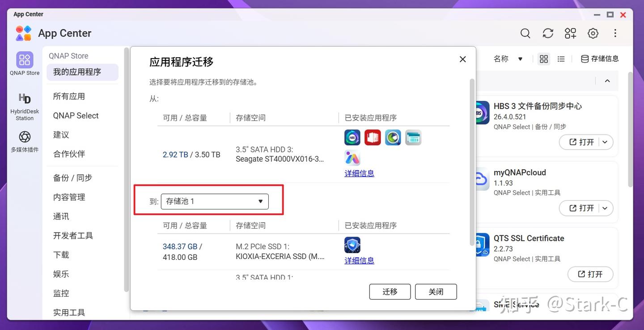Screen dimensions: 644x330
Task: Click the blue shield app icon for 存储池 1
Action: (352, 245)
